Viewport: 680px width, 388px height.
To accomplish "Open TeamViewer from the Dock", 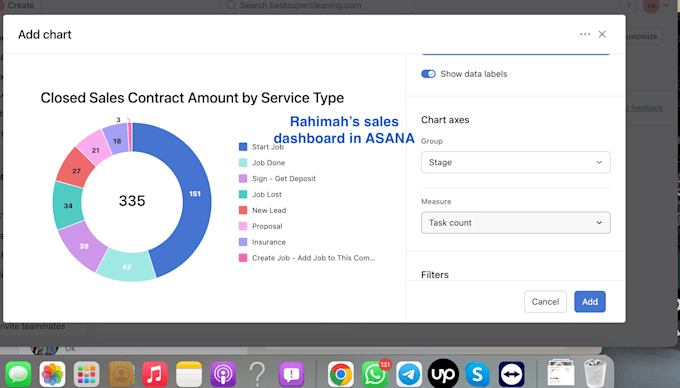I will 512,374.
